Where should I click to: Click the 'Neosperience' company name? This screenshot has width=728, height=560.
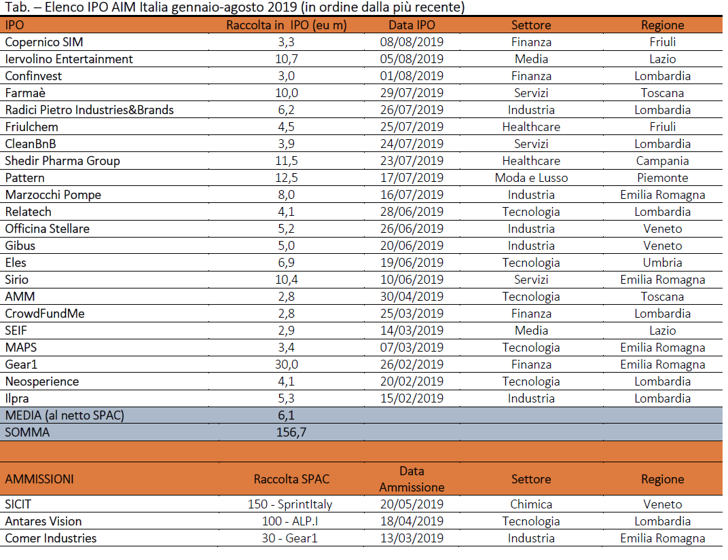point(42,381)
